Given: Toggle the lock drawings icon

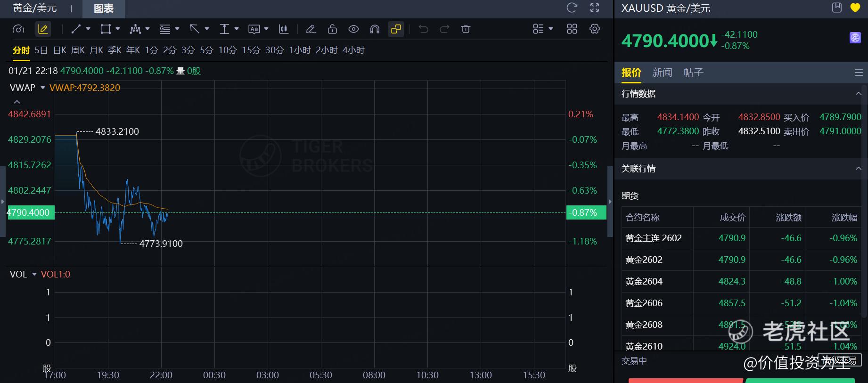Looking at the screenshot, I should click(x=332, y=29).
